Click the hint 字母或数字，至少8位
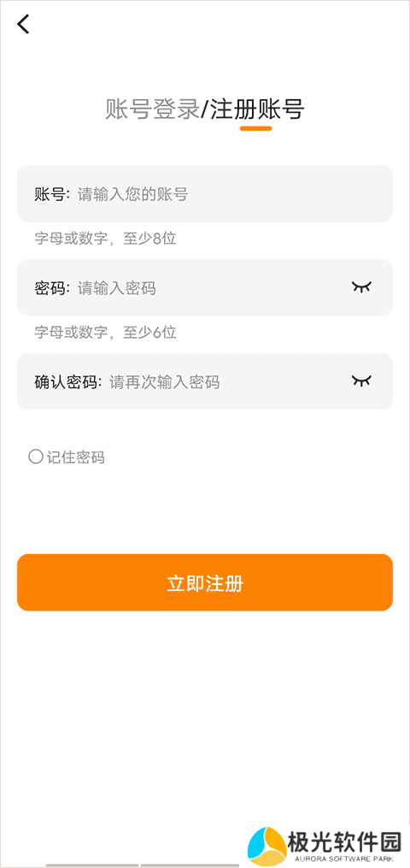 coord(105,239)
